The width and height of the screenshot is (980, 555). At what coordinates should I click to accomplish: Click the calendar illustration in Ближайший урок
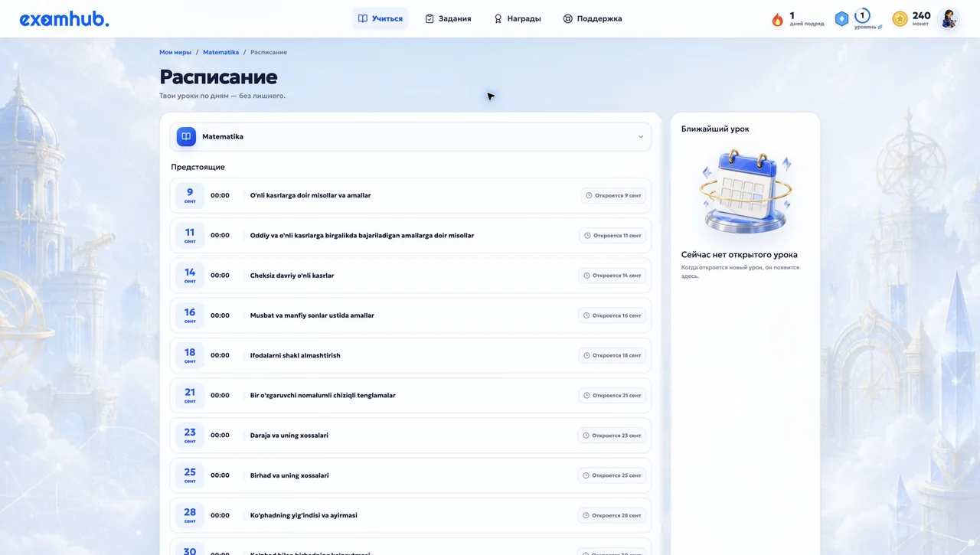click(746, 191)
